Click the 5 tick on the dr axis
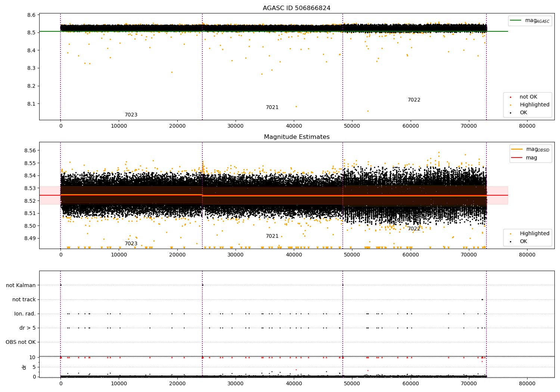Viewport: 560px width, 392px height. (x=34, y=367)
